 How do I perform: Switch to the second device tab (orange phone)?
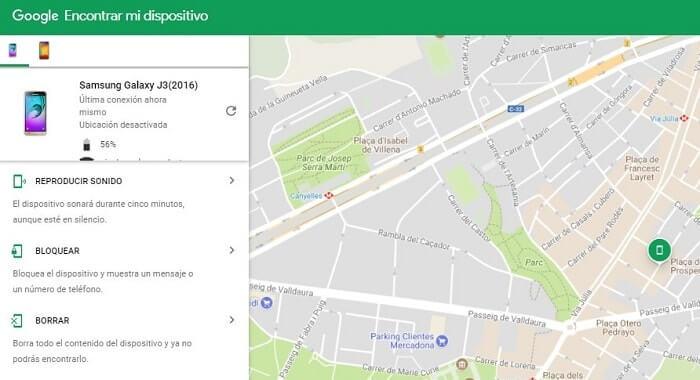44,50
